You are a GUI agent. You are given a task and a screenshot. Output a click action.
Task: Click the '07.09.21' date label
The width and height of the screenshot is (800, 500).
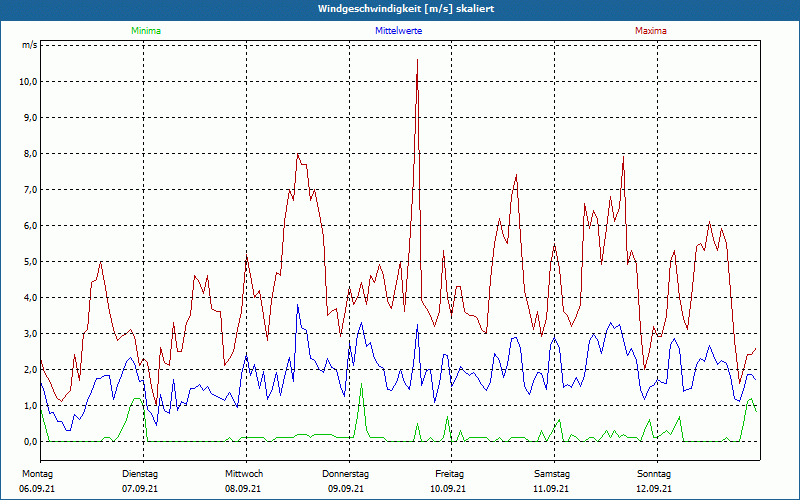(140, 488)
